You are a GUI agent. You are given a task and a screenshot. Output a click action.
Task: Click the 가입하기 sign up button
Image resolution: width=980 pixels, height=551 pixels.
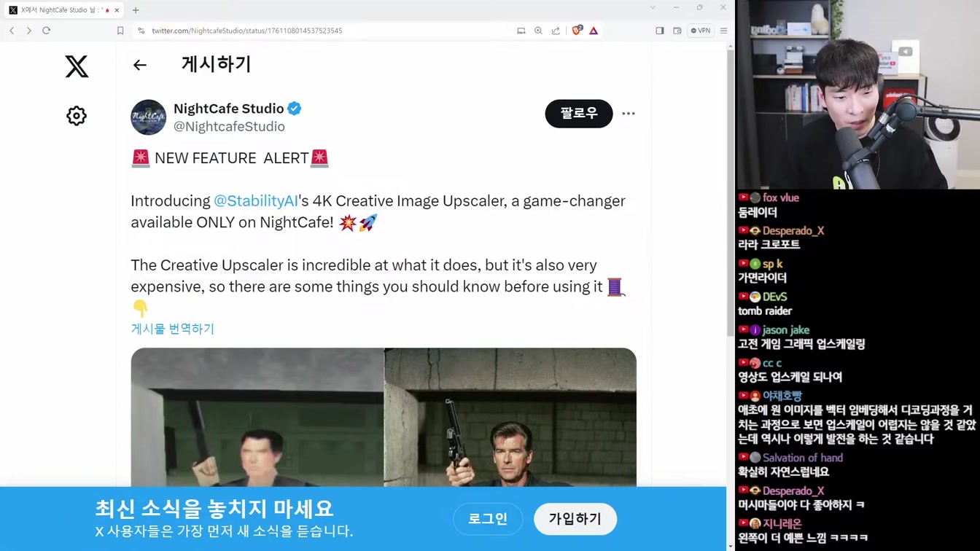click(x=575, y=519)
